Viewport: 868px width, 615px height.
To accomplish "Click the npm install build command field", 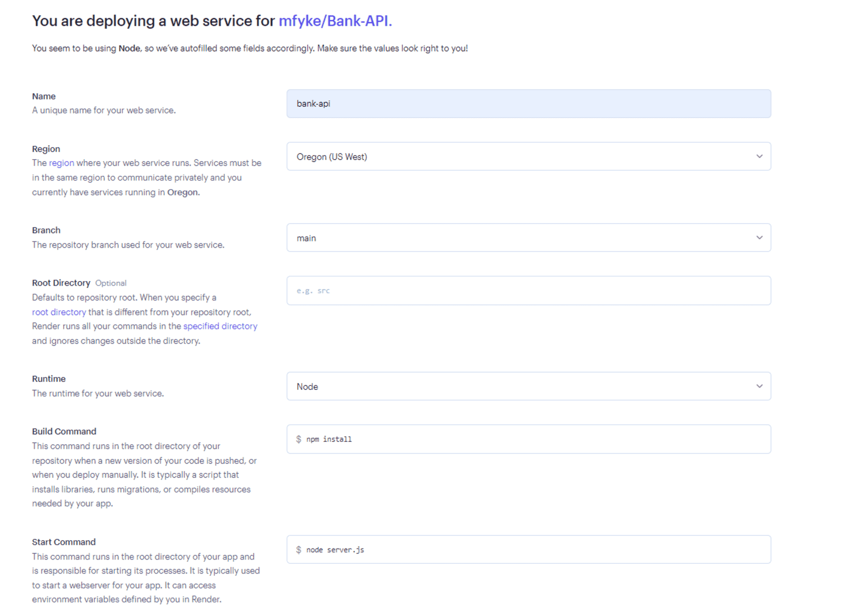I will click(x=528, y=439).
